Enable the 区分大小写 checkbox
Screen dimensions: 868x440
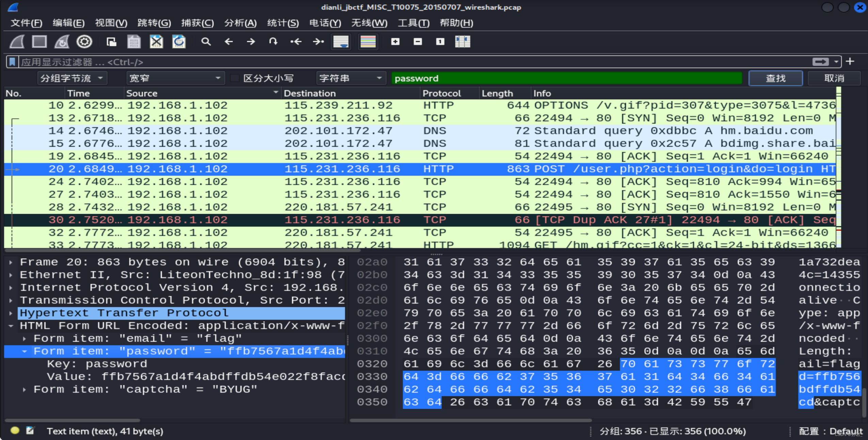coord(235,78)
